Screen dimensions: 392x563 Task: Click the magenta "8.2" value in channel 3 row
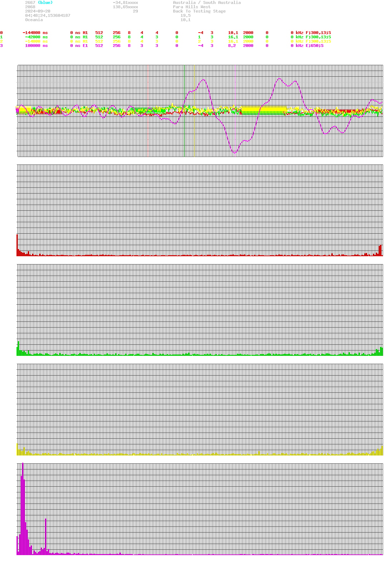(x=232, y=46)
